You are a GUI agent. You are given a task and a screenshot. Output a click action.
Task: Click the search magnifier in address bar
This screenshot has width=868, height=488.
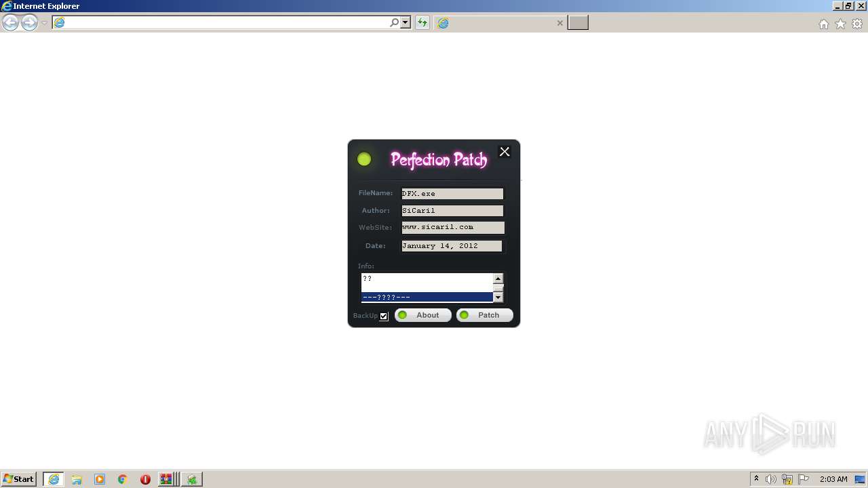[x=394, y=23]
